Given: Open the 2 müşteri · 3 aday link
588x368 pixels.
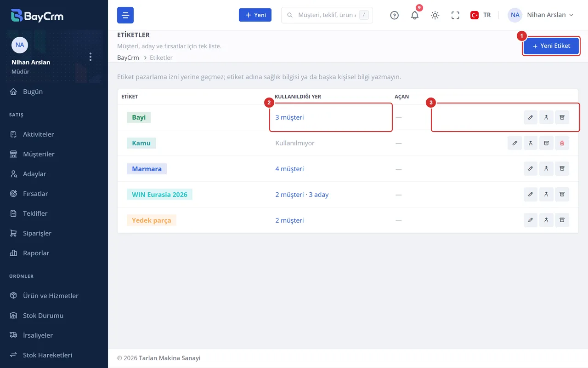Looking at the screenshot, I should pyautogui.click(x=302, y=195).
